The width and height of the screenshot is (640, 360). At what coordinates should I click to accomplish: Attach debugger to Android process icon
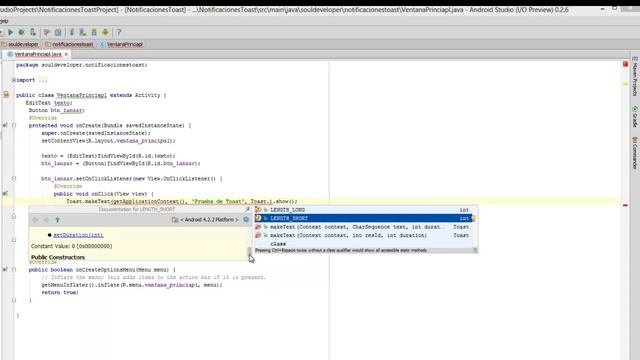tap(33, 32)
